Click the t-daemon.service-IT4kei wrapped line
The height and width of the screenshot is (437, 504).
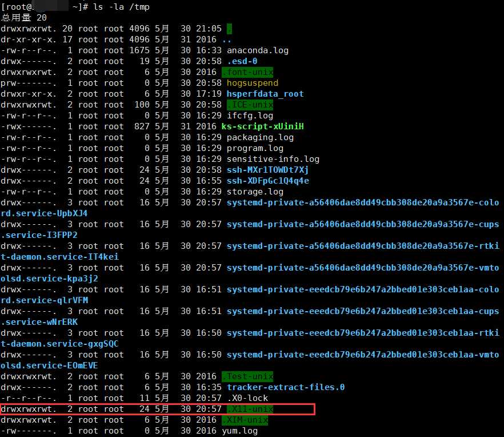tap(59, 257)
